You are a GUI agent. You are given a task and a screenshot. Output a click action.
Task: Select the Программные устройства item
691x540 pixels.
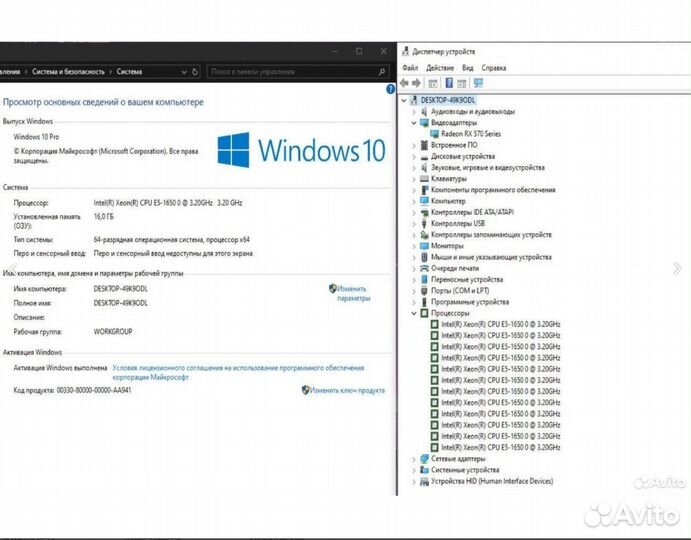(x=470, y=302)
